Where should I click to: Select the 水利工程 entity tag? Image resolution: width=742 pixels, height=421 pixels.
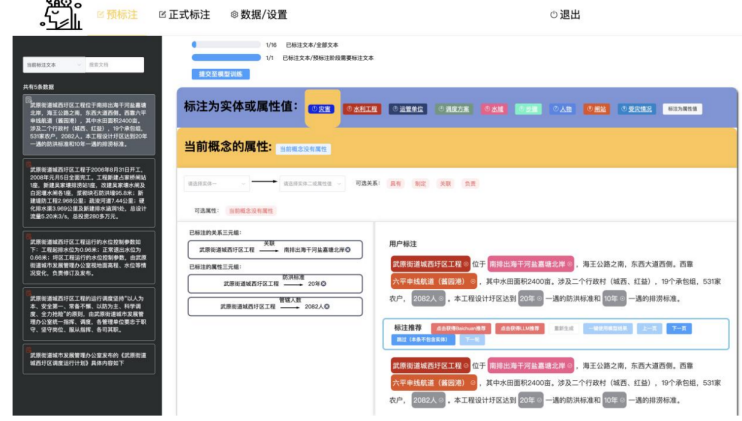[361, 108]
